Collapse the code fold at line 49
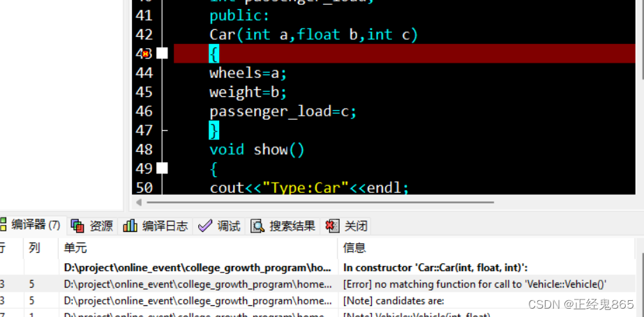This screenshot has height=317, width=644. click(x=163, y=168)
